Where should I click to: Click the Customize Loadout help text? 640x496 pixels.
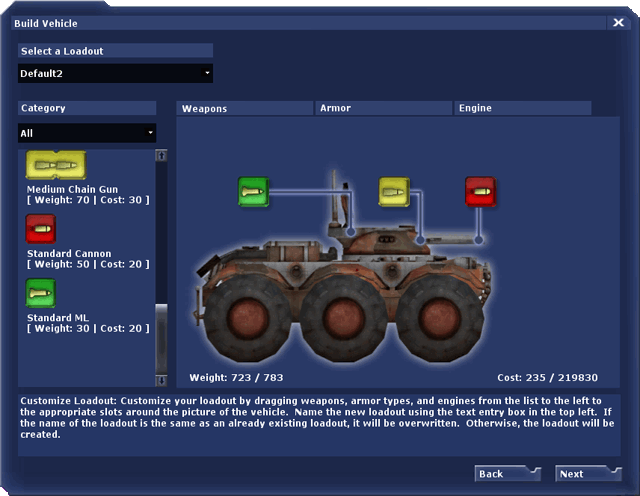click(x=317, y=418)
